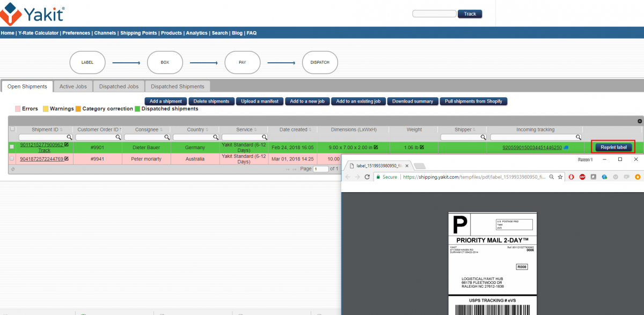The height and width of the screenshot is (315, 644).
Task: Open the Dispatched Shipments tab
Action: point(178,86)
